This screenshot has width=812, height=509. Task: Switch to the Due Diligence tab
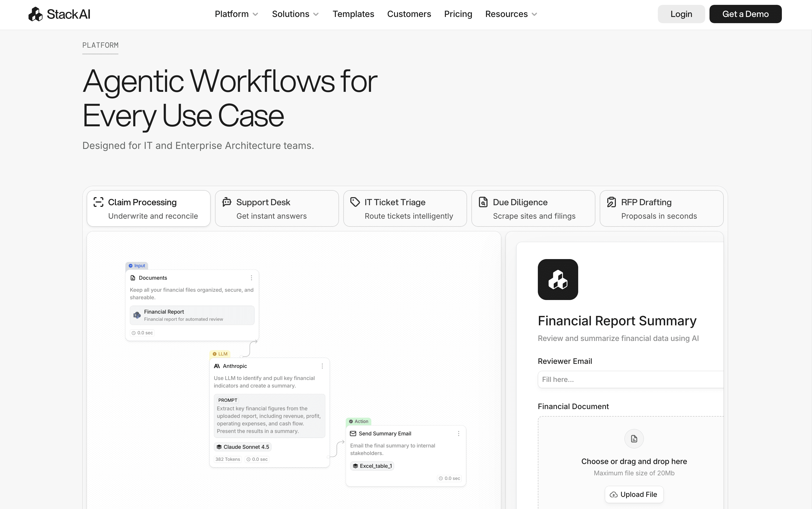pyautogui.click(x=533, y=208)
